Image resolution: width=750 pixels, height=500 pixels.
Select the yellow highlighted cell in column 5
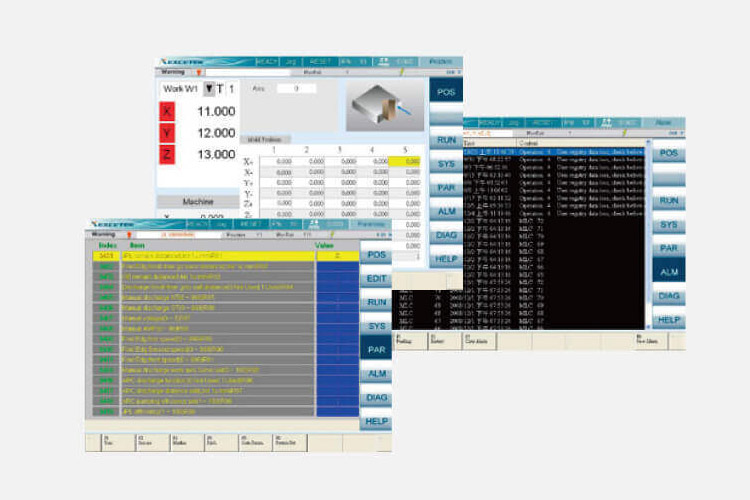pos(412,161)
